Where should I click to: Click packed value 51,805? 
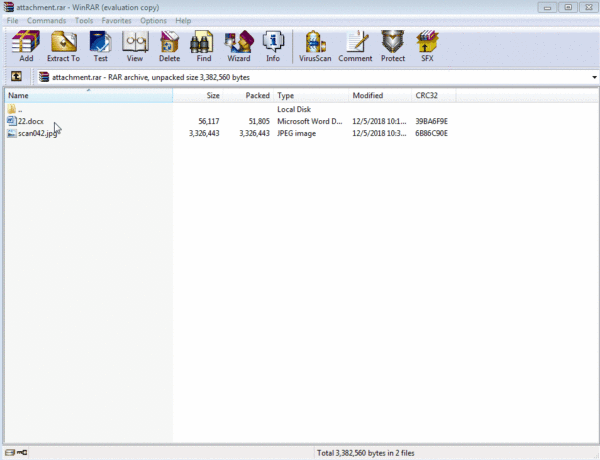[259, 121]
